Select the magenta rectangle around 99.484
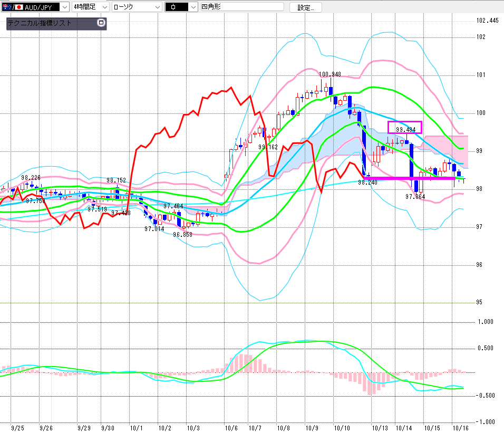 [405, 128]
